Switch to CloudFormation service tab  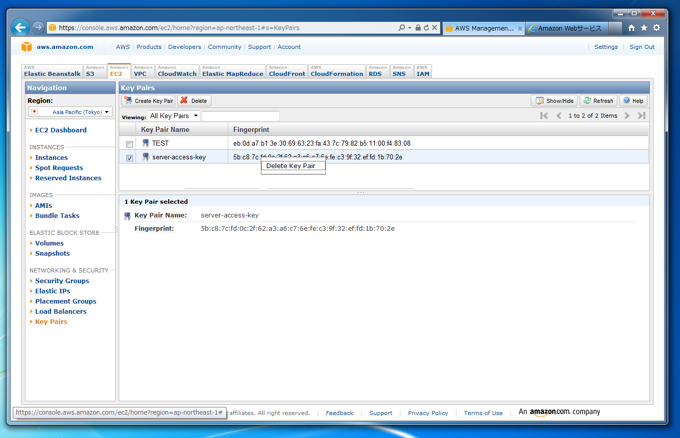pyautogui.click(x=337, y=71)
